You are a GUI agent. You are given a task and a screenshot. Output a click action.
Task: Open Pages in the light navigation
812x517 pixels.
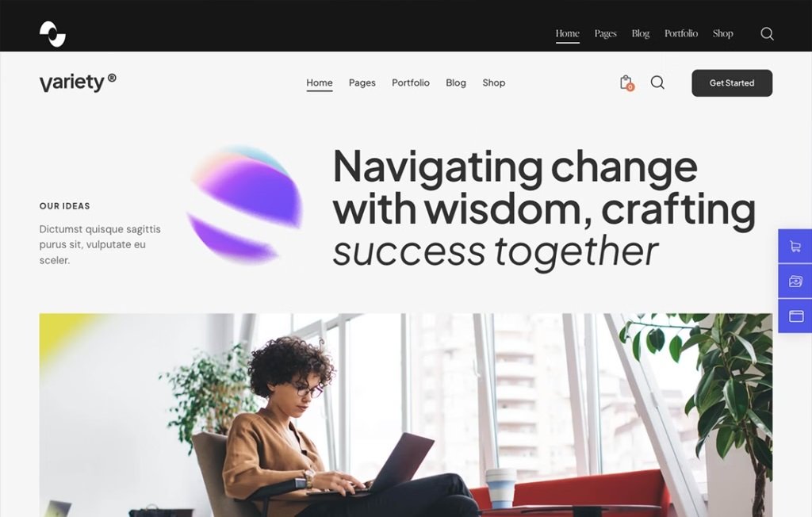[362, 83]
